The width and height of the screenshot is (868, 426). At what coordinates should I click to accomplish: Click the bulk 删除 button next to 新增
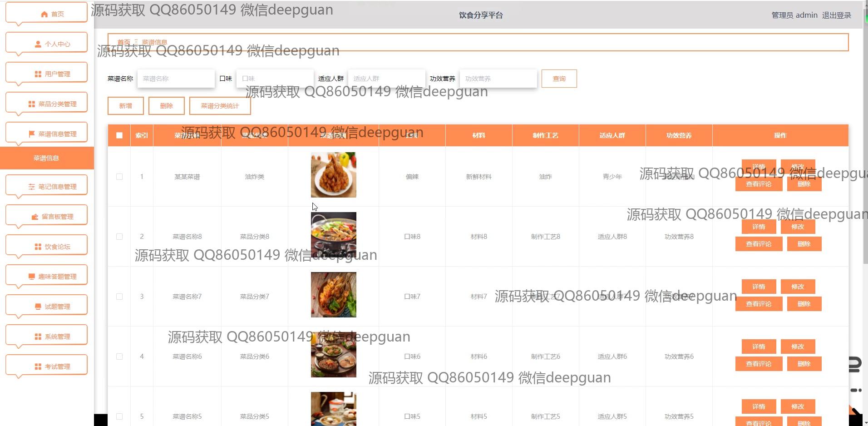tap(167, 106)
